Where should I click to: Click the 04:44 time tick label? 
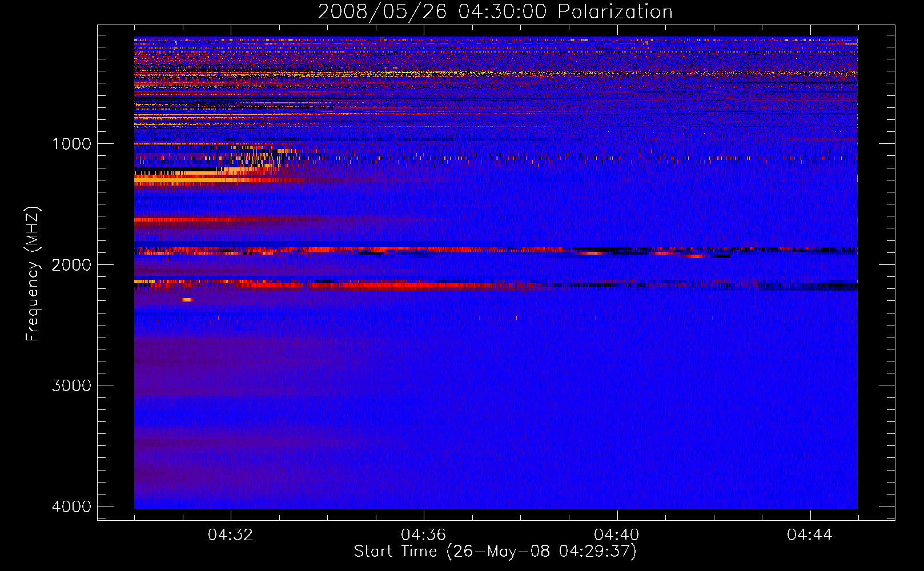[x=810, y=535]
